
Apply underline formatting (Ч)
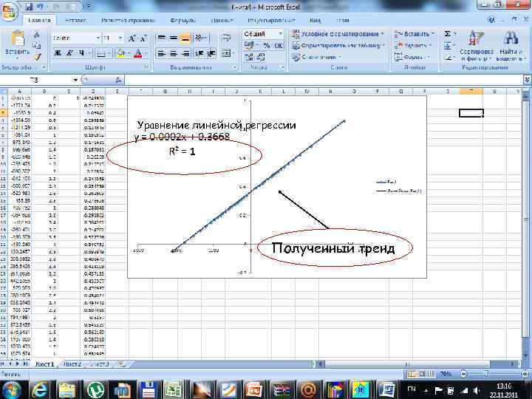click(81, 53)
